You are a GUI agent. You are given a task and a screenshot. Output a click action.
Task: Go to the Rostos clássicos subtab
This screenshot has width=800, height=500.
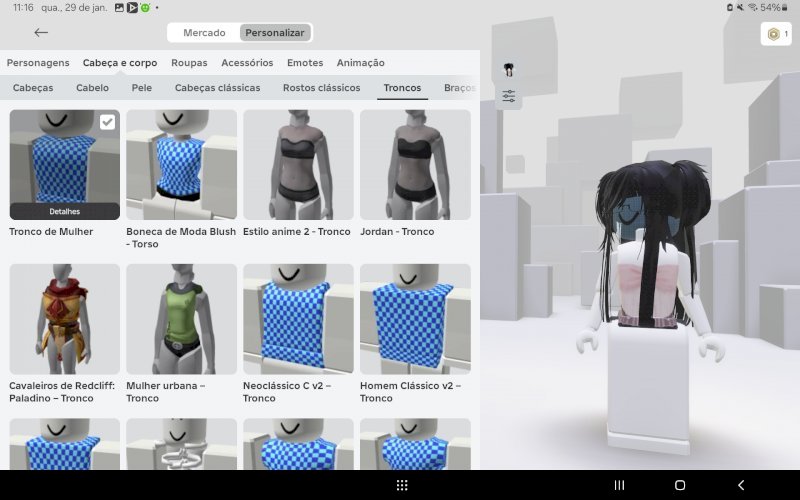pos(321,88)
